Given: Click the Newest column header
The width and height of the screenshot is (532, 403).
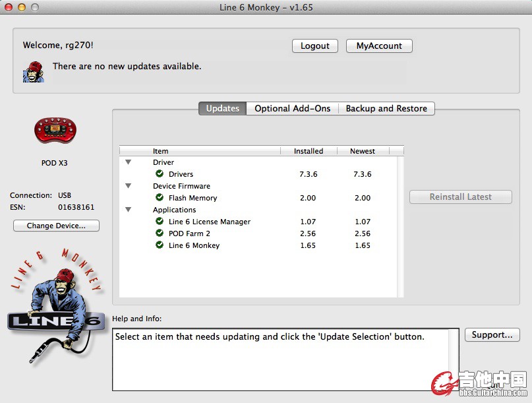Looking at the screenshot, I should pos(363,151).
